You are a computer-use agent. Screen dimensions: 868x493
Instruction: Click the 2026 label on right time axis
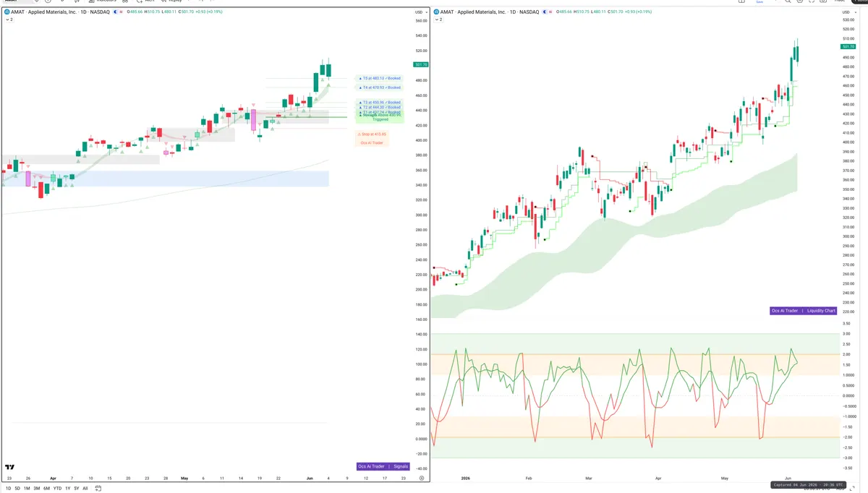point(465,478)
